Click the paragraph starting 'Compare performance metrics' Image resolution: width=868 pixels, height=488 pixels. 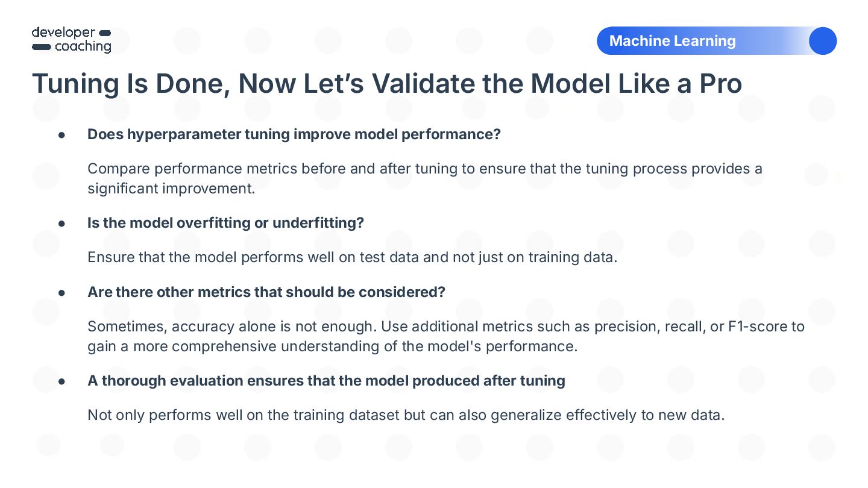(x=425, y=178)
